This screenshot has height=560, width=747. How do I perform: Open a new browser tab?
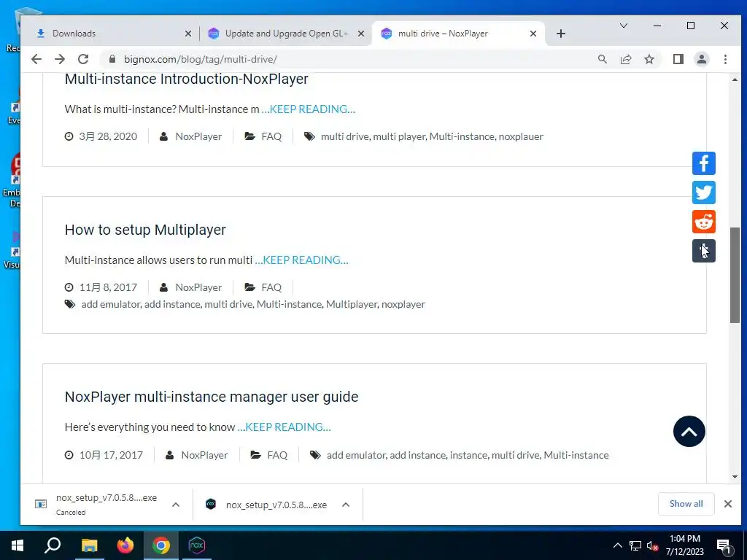coord(561,34)
